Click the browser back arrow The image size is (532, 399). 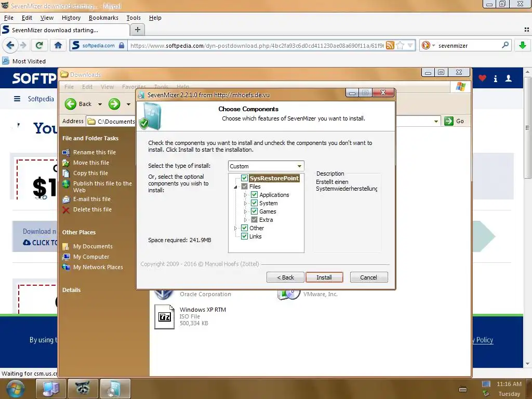click(10, 45)
